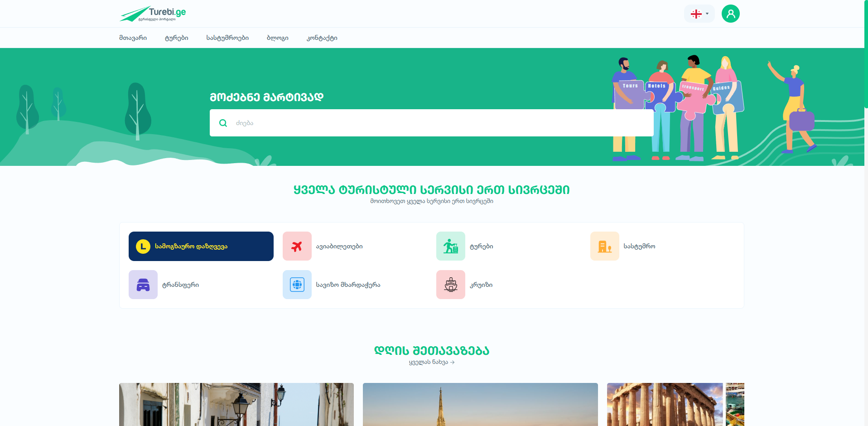
Task: Click the red airplane flights icon
Action: 297,246
